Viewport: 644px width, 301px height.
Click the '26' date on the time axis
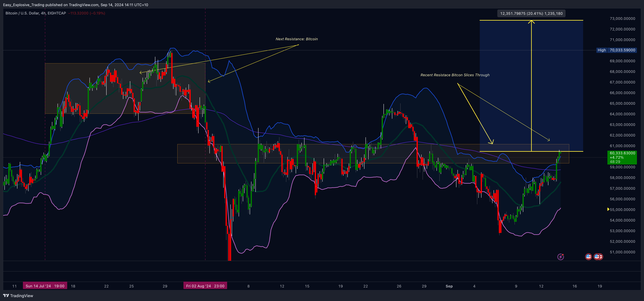[399, 286]
